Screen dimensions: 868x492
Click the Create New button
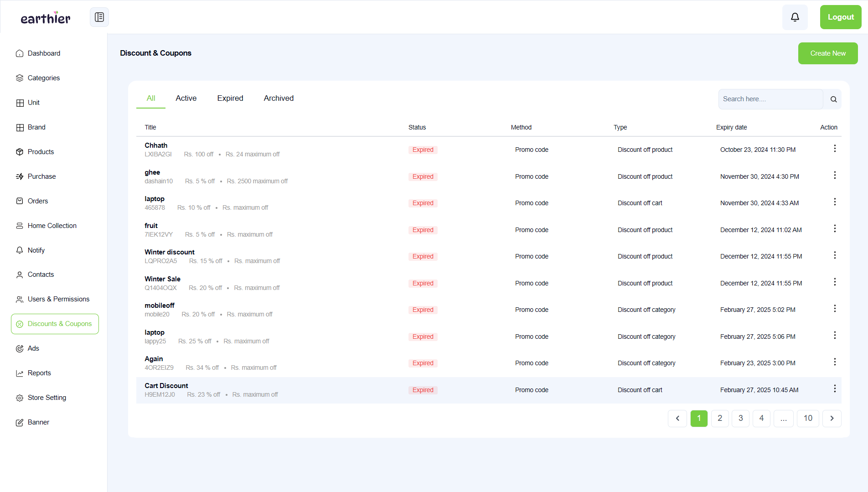(x=827, y=53)
